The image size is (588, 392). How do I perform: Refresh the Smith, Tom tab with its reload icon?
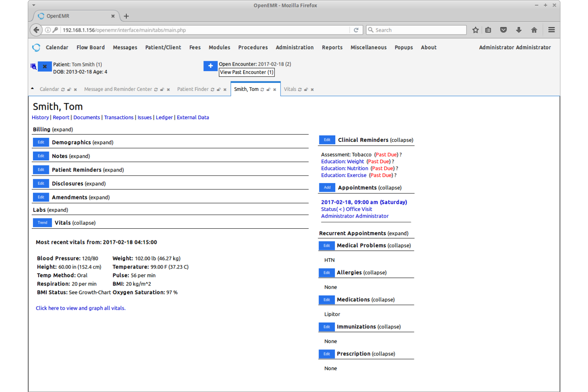262,89
